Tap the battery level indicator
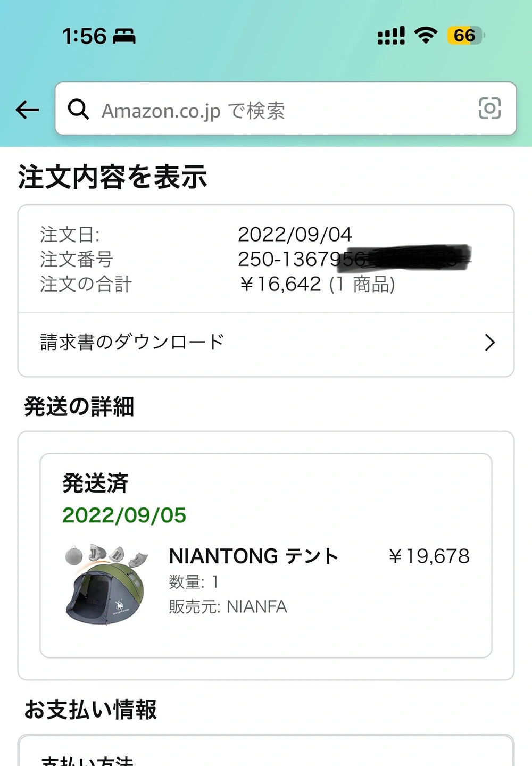Image resolution: width=532 pixels, height=766 pixels. 466,36
